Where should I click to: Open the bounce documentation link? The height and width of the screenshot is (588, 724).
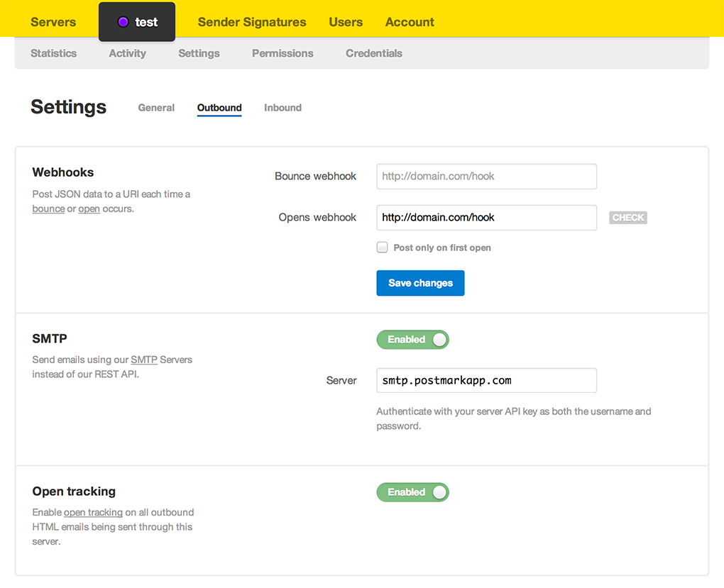click(48, 209)
